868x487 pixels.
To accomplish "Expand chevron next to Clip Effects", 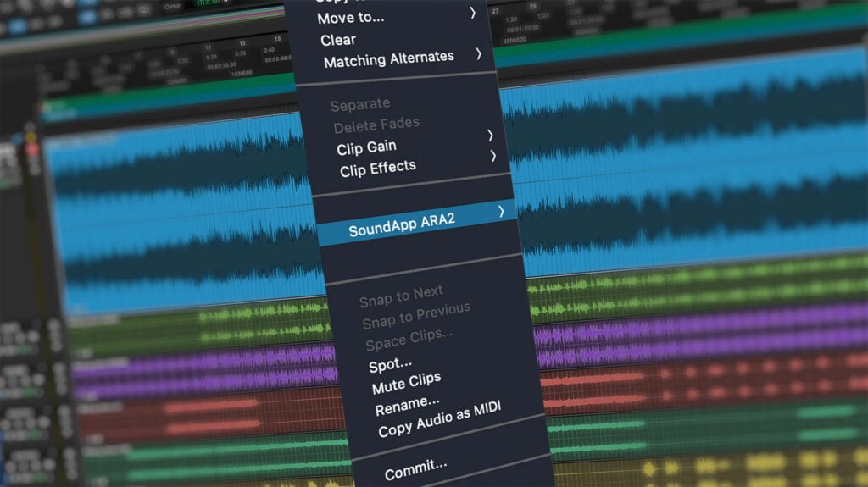I will (492, 156).
